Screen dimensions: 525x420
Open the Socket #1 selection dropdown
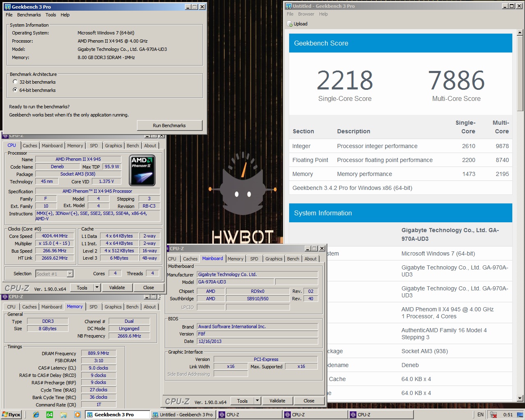click(70, 274)
